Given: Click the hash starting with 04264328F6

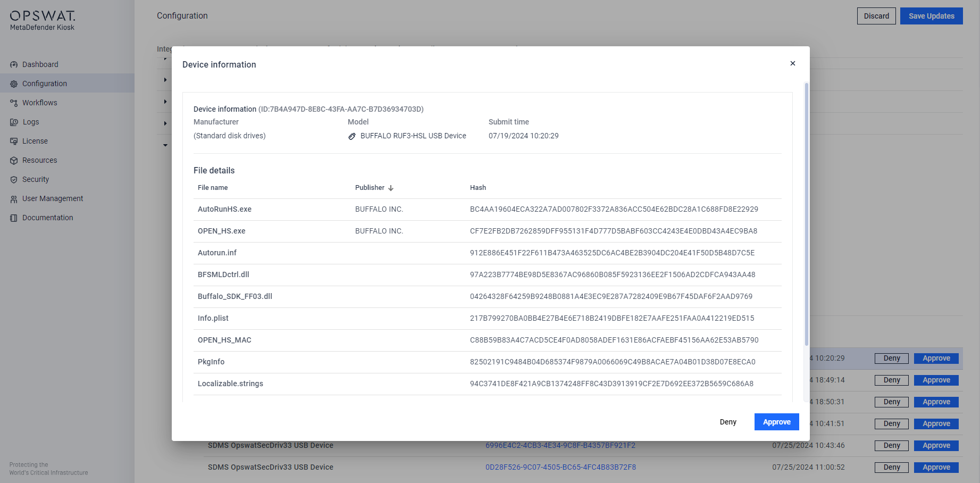Looking at the screenshot, I should pyautogui.click(x=612, y=296).
